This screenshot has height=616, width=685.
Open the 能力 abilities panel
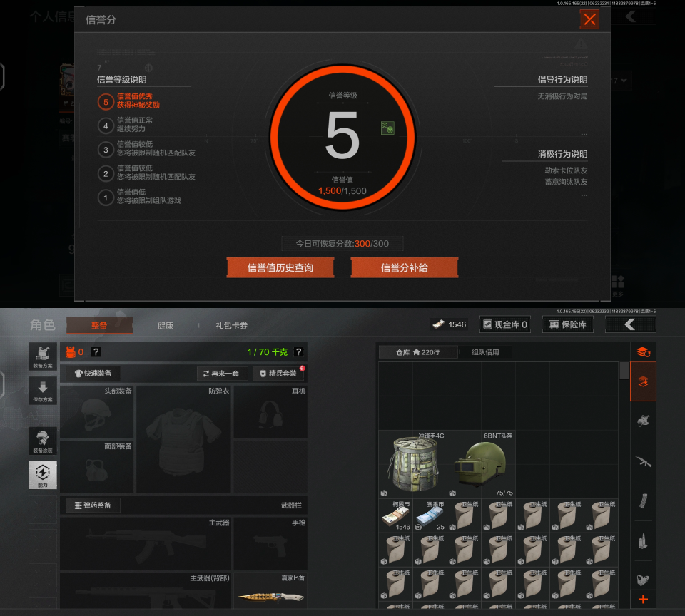[43, 475]
